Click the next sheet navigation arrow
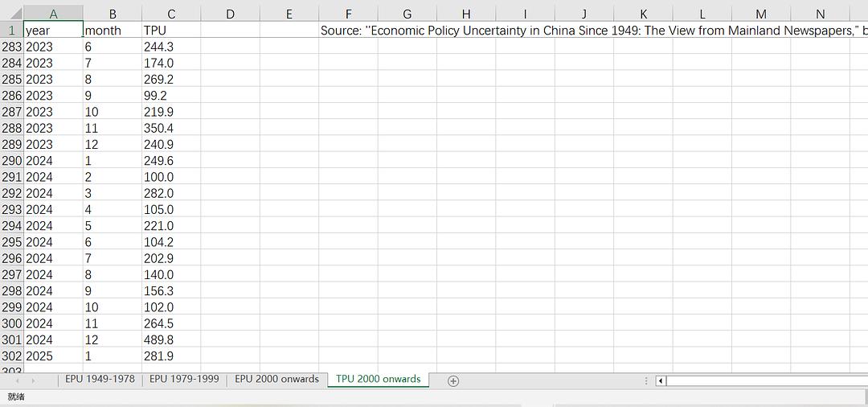Screen dimensions: 868x407 click(x=33, y=380)
